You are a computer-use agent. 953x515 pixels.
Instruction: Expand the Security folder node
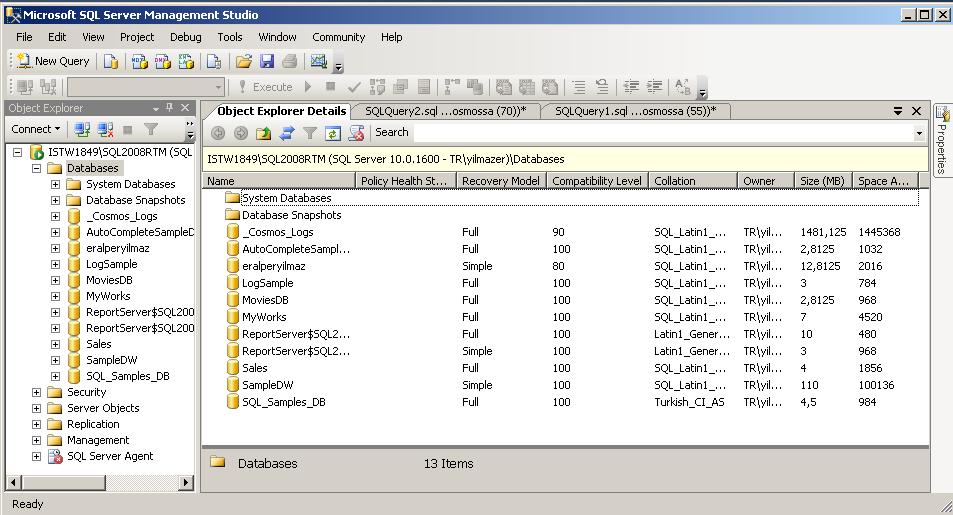coord(36,392)
